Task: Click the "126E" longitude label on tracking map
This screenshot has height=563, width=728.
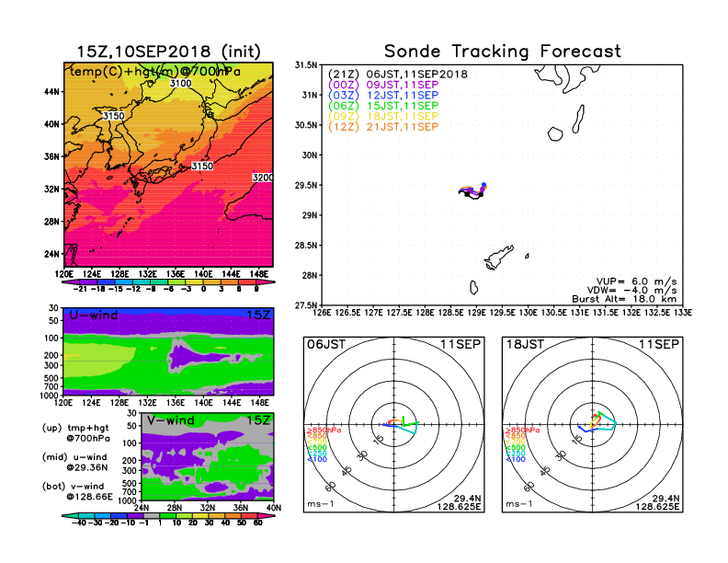Action: (323, 313)
